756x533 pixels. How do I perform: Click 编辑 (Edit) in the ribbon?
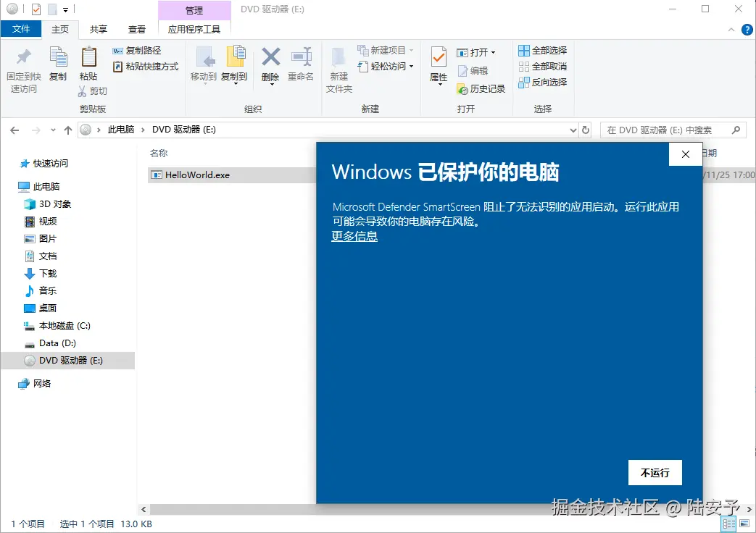[473, 71]
